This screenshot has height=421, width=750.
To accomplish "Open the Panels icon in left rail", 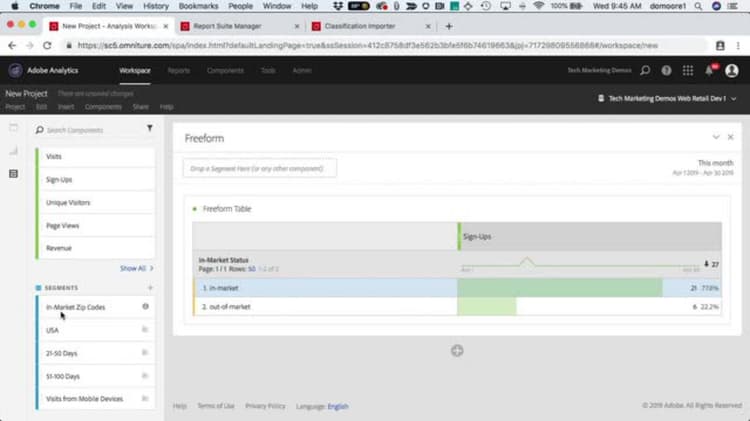I will (x=13, y=128).
